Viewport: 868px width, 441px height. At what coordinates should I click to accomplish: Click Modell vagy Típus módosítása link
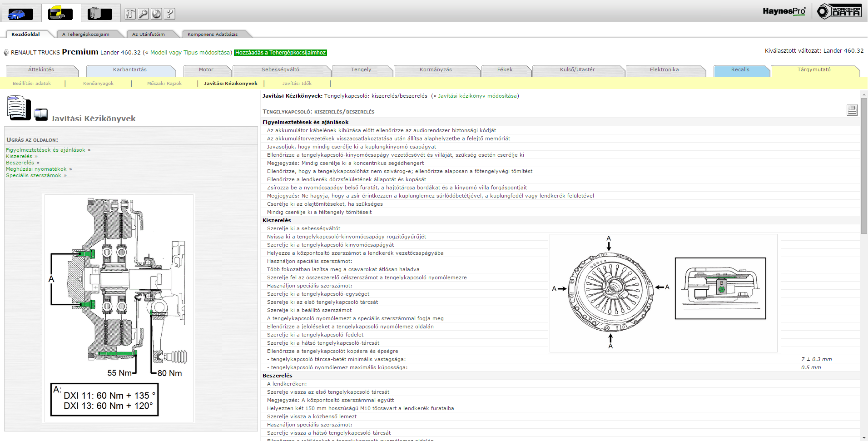pos(191,53)
